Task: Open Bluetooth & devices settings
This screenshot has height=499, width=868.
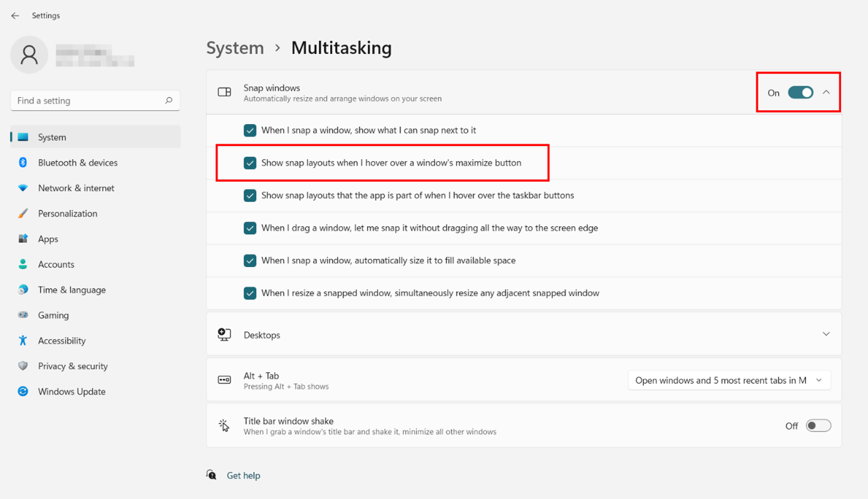Action: [x=95, y=162]
